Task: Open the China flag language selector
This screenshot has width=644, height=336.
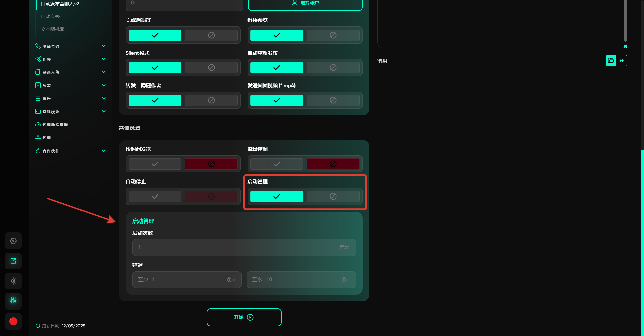Action: [13, 321]
